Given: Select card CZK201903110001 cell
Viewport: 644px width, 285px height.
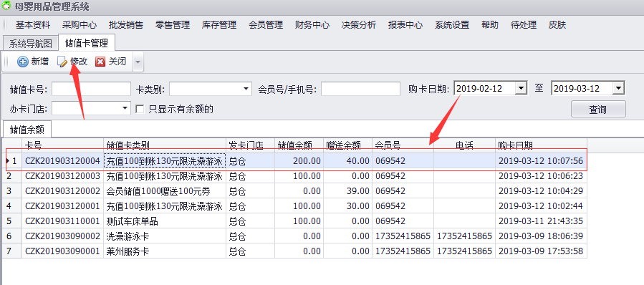Looking at the screenshot, I should click(x=62, y=221).
